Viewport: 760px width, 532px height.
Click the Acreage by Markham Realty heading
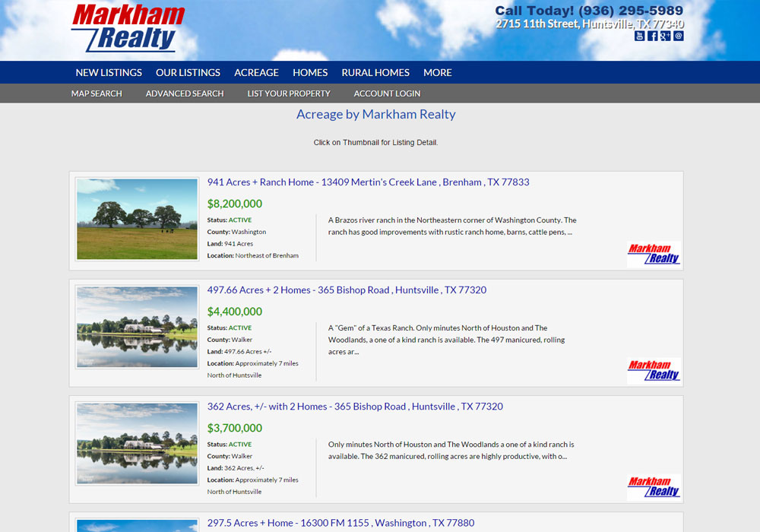pos(376,114)
